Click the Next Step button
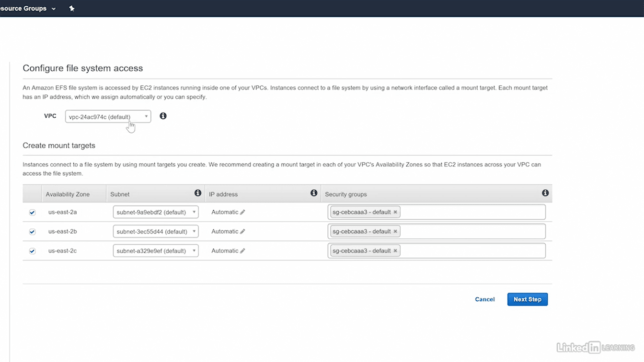This screenshot has height=362, width=644. point(527,299)
